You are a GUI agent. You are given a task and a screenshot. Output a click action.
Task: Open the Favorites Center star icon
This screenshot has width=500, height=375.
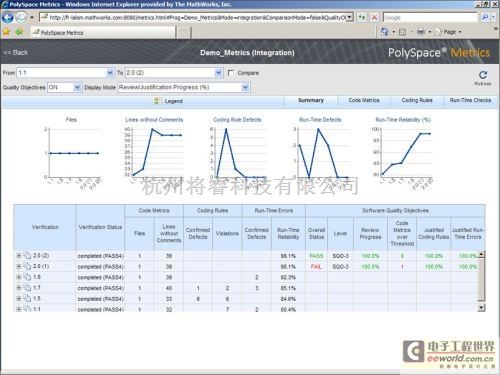point(7,32)
